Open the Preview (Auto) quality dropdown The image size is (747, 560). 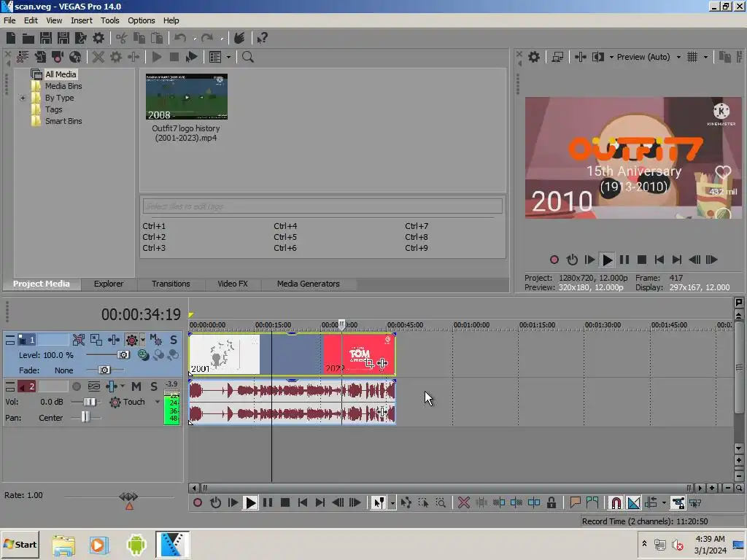(x=679, y=57)
